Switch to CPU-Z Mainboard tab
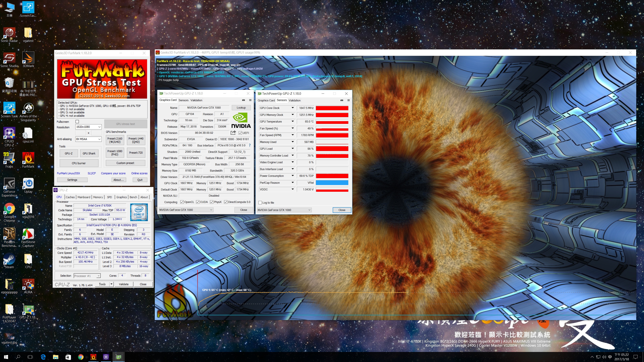Screen dimensions: 644x362 tap(84, 197)
